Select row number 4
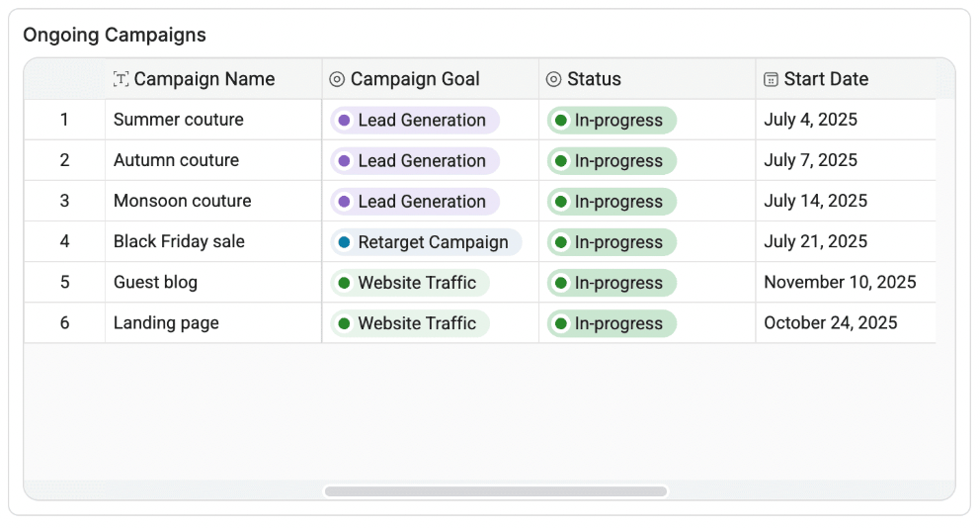This screenshot has height=528, width=980. [x=64, y=242]
